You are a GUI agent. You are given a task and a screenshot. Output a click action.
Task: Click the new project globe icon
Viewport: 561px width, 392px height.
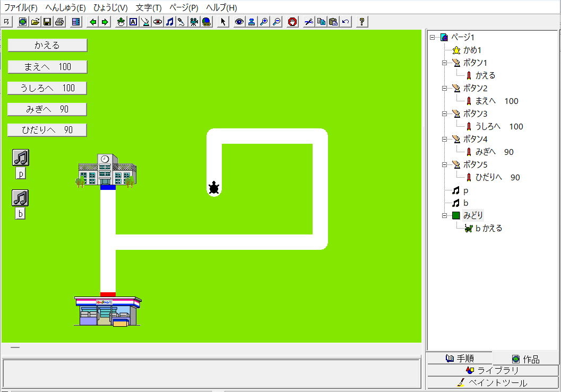click(x=23, y=22)
